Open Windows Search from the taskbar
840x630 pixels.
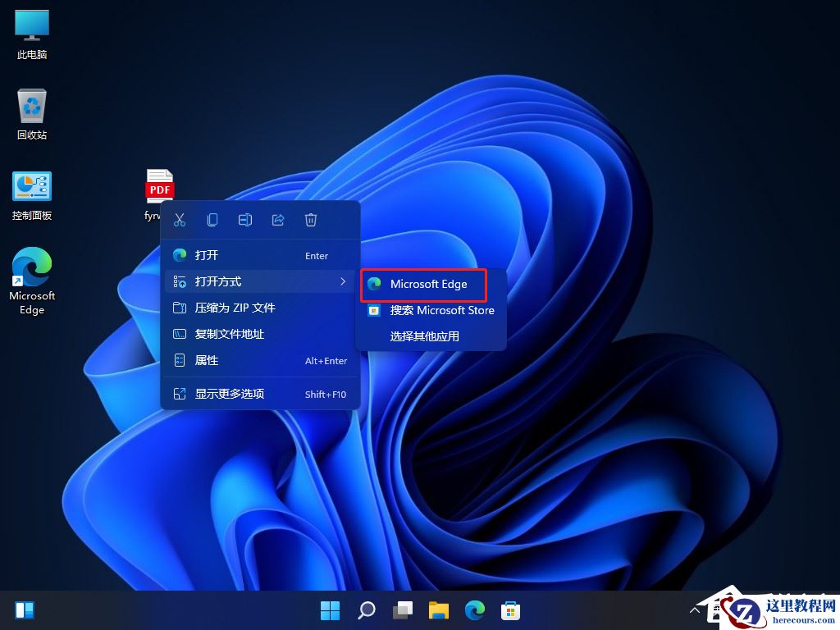(366, 609)
